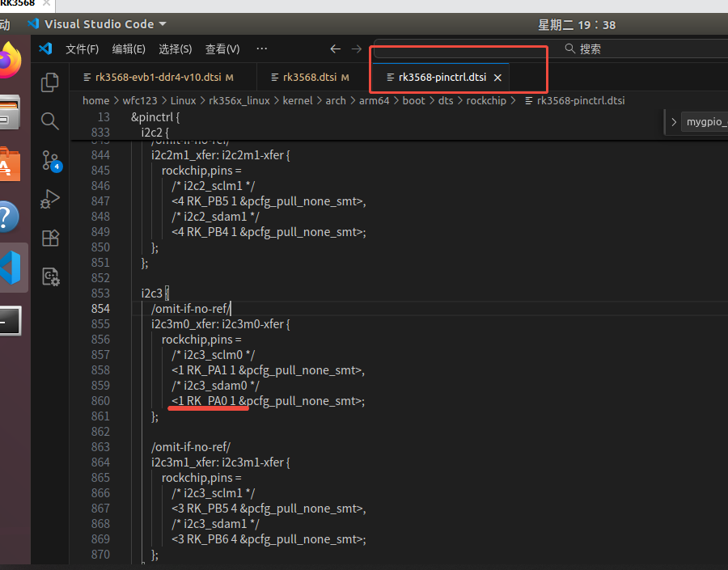Click the '<4 RK_PB4 1 &pcfg_pull_none_smt>;' line
The image size is (728, 570).
pos(269,231)
